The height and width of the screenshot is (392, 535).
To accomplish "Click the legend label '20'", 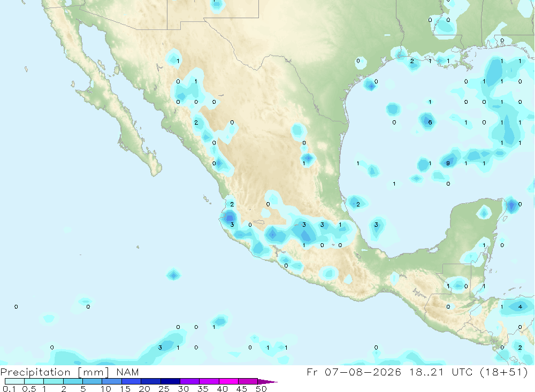I will coord(144,389).
